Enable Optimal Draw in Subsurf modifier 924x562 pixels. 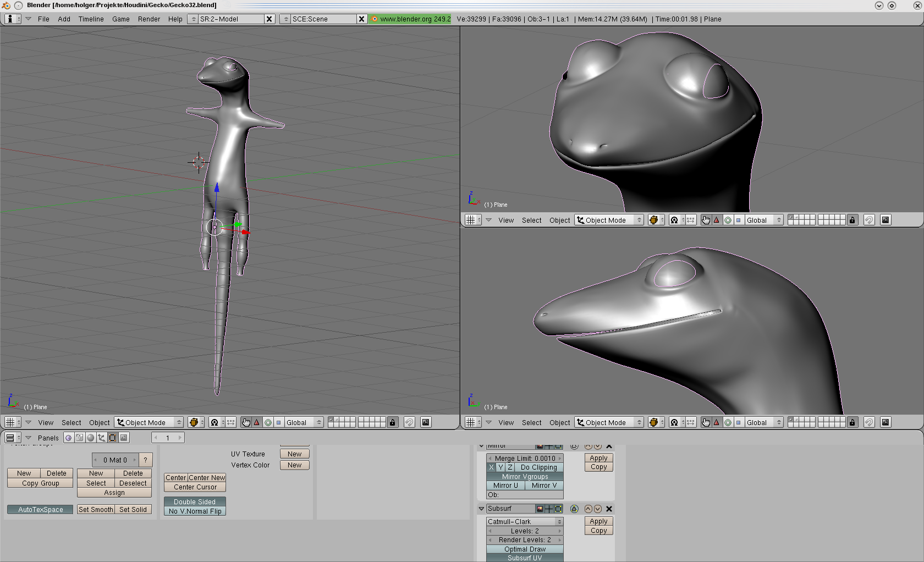[525, 549]
